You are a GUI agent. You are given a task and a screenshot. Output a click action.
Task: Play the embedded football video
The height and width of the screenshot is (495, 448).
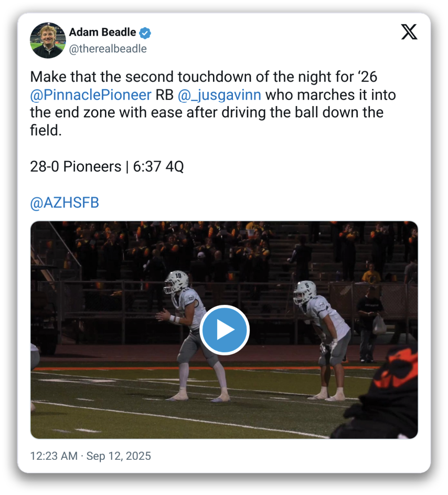(x=225, y=330)
